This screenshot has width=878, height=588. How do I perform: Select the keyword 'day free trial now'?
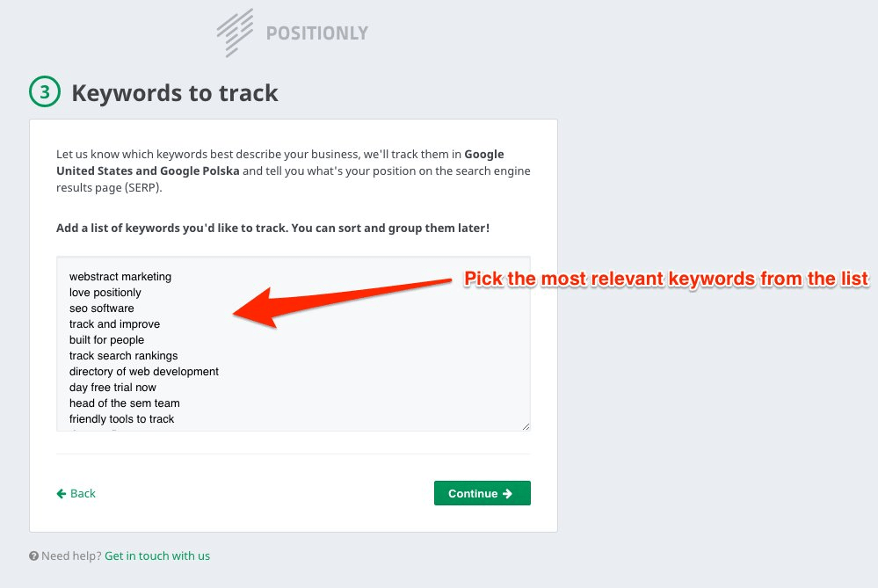pyautogui.click(x=112, y=387)
